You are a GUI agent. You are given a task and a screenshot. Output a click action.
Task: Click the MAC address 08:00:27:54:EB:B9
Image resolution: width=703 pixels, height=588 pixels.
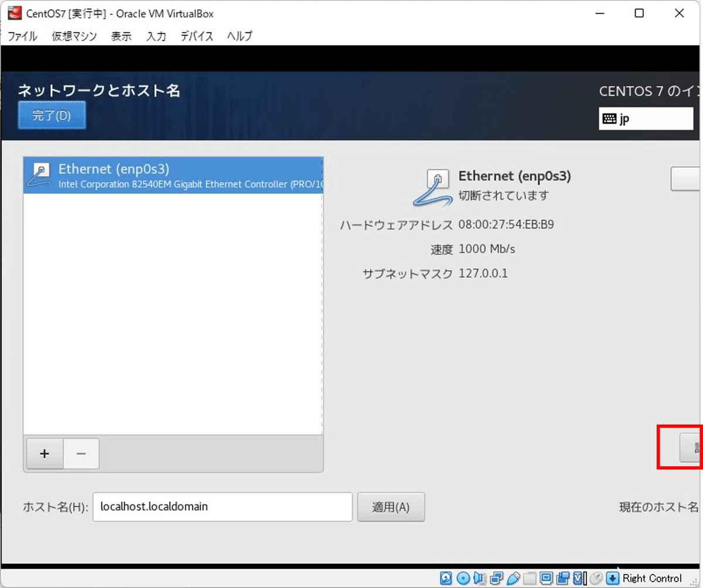point(506,224)
